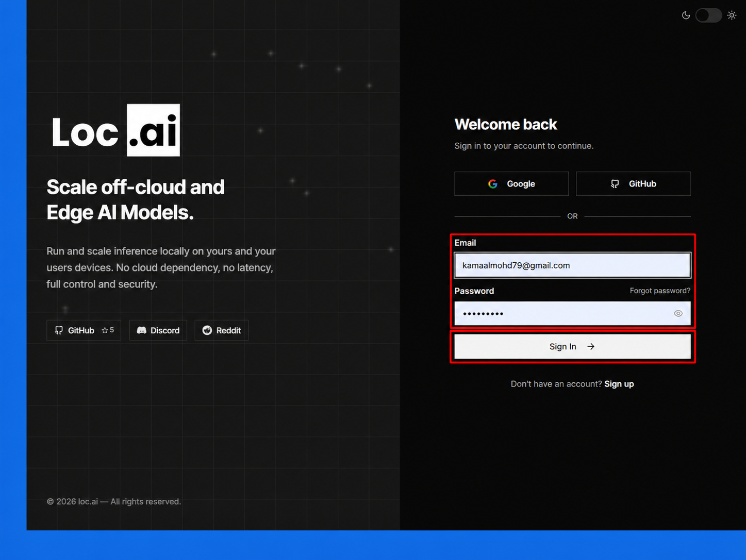The image size is (746, 560).
Task: Click the "© 2026 loc.ai — All rights reserved." footer
Action: click(114, 501)
